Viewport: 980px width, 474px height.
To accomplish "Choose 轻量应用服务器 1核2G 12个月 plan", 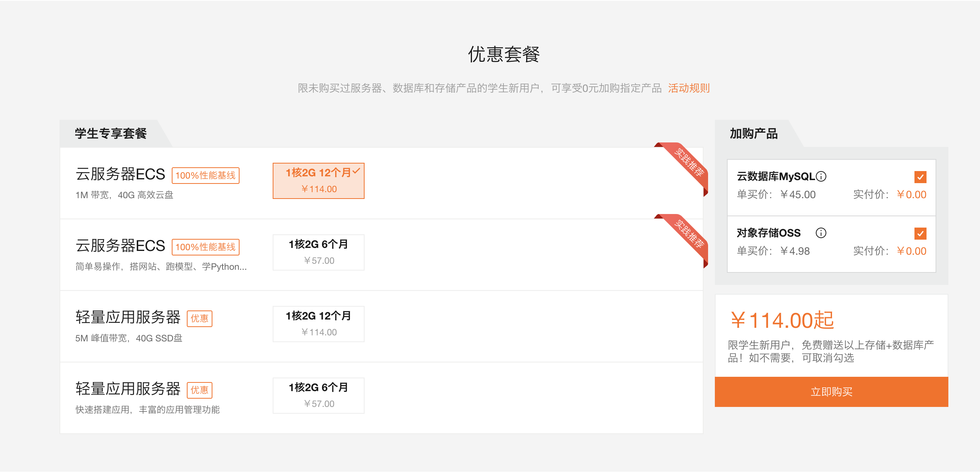I will [x=318, y=324].
